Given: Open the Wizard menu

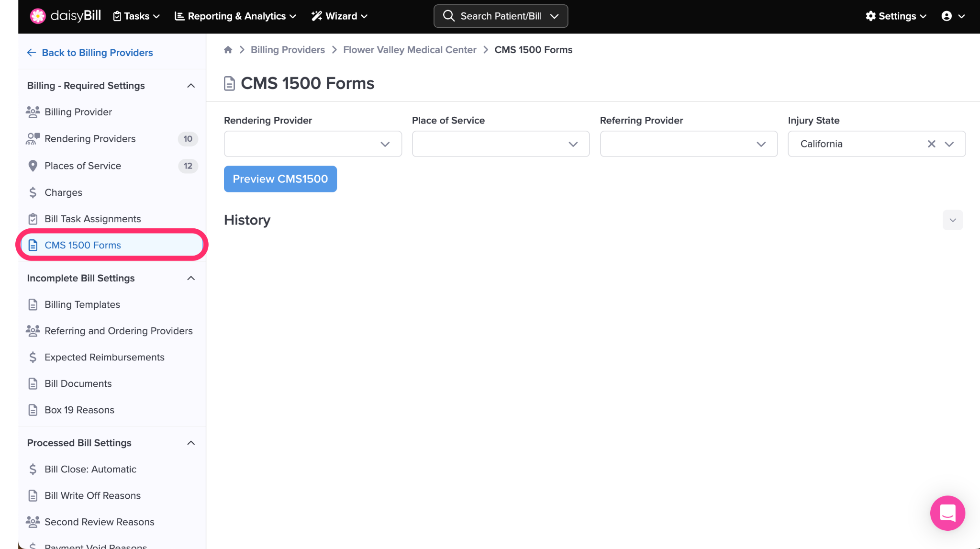Looking at the screenshot, I should (x=339, y=16).
